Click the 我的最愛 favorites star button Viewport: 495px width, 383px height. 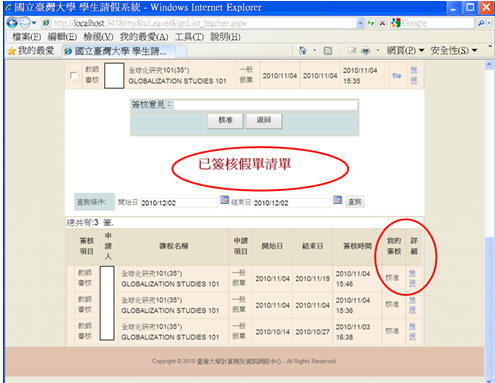pyautogui.click(x=31, y=51)
